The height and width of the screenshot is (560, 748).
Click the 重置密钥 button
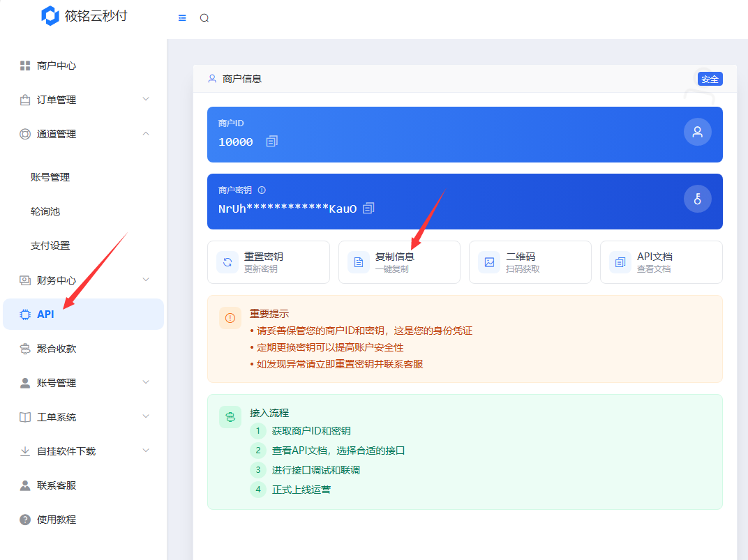coord(269,262)
